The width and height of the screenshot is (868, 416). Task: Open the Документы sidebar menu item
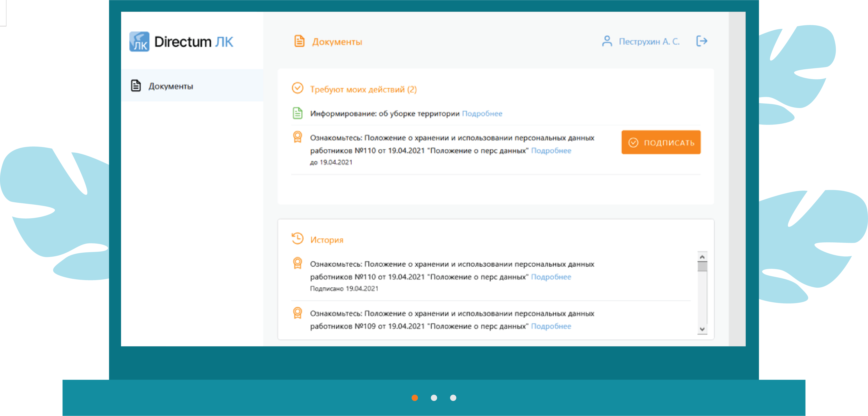171,86
